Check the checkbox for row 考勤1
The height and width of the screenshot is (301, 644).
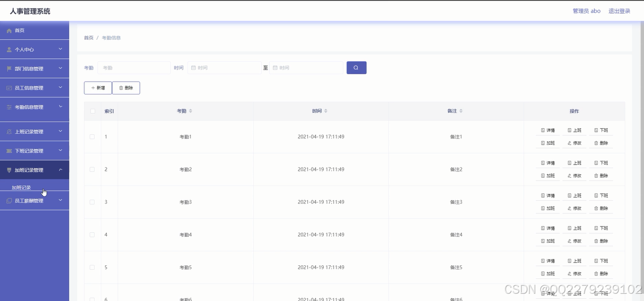coord(92,136)
